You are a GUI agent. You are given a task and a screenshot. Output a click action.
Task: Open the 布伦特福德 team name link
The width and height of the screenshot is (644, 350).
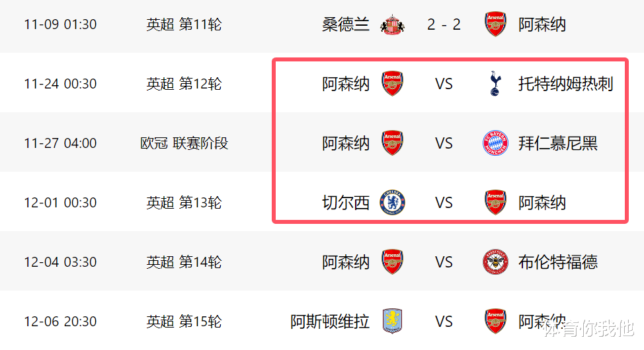coord(558,262)
